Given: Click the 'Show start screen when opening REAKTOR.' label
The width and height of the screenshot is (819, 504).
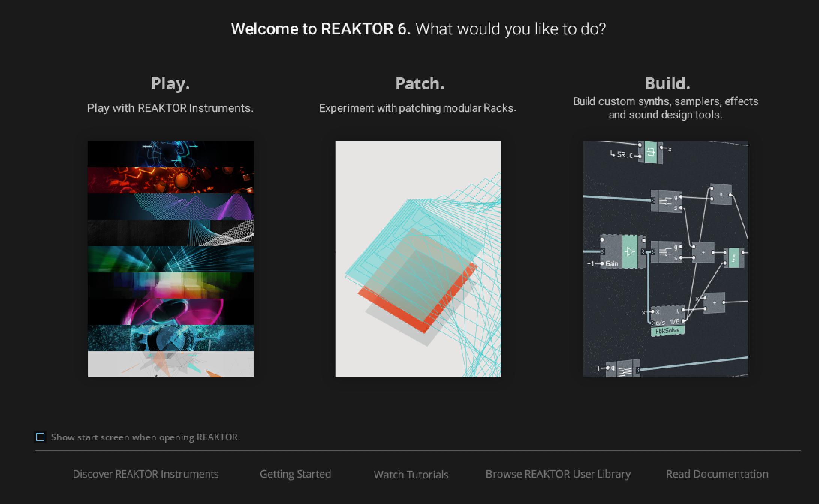Looking at the screenshot, I should (x=146, y=437).
